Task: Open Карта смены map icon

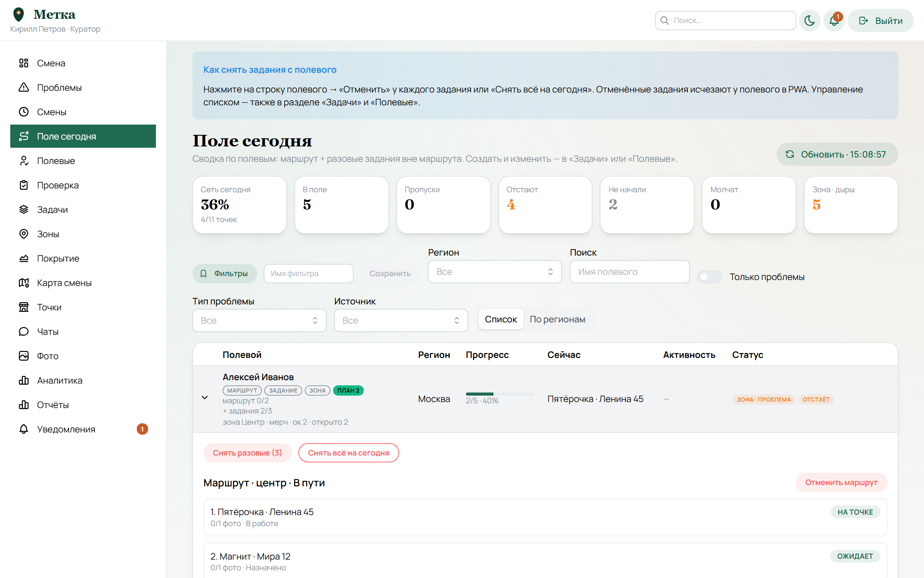Action: click(x=24, y=283)
